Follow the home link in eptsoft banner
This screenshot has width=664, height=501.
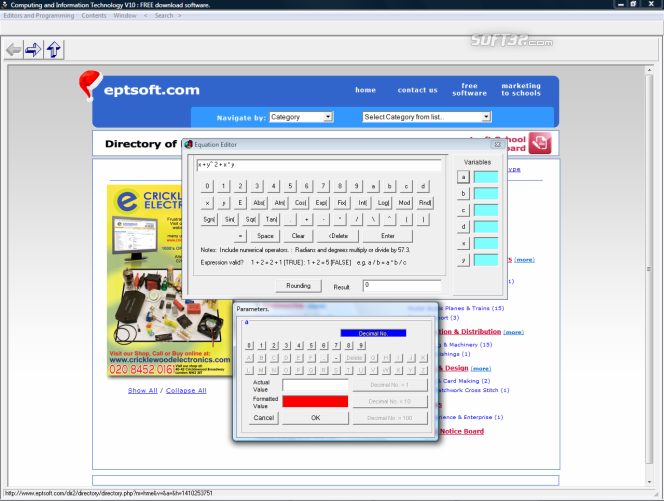(x=365, y=90)
